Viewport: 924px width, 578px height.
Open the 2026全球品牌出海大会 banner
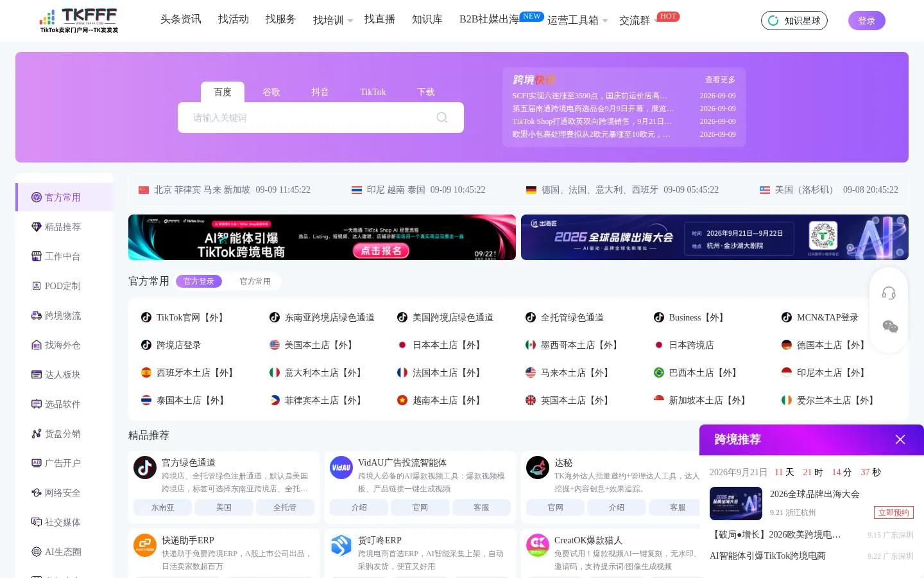tap(715, 238)
